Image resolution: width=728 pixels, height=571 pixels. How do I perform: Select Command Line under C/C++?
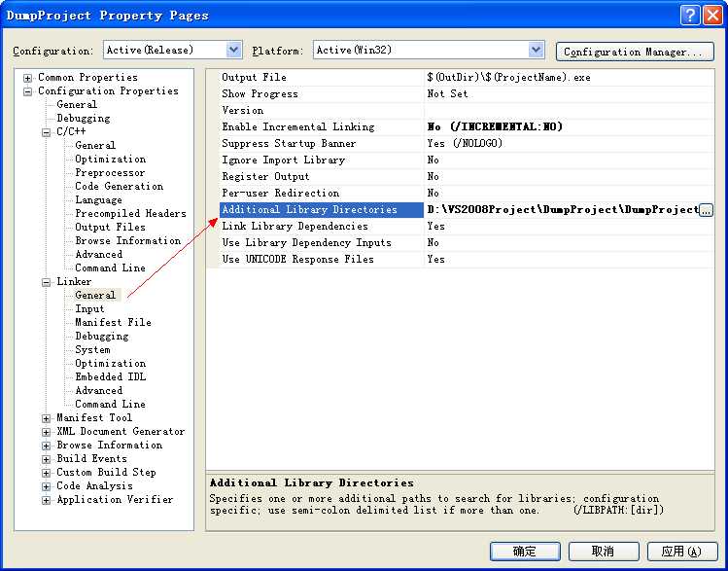[110, 268]
